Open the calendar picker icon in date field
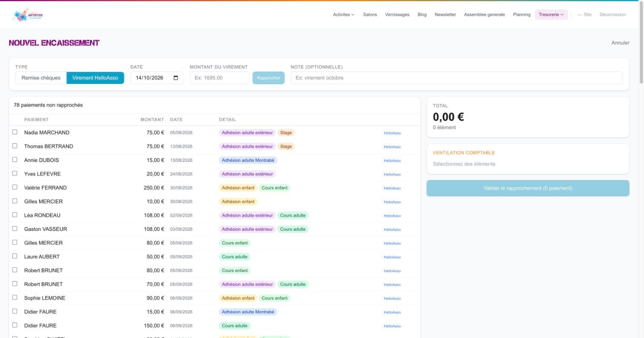The height and width of the screenshot is (338, 644). click(176, 78)
